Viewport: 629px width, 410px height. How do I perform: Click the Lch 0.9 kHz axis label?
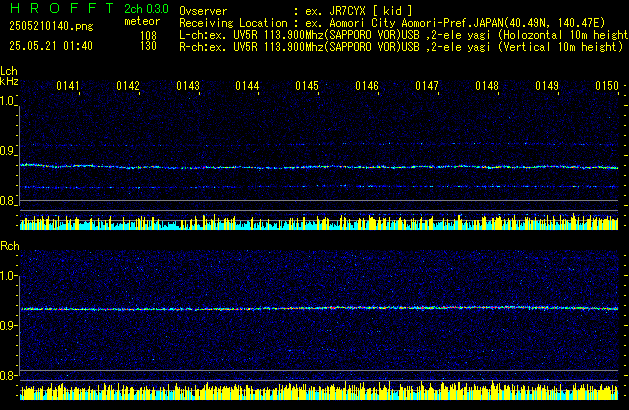[7, 151]
